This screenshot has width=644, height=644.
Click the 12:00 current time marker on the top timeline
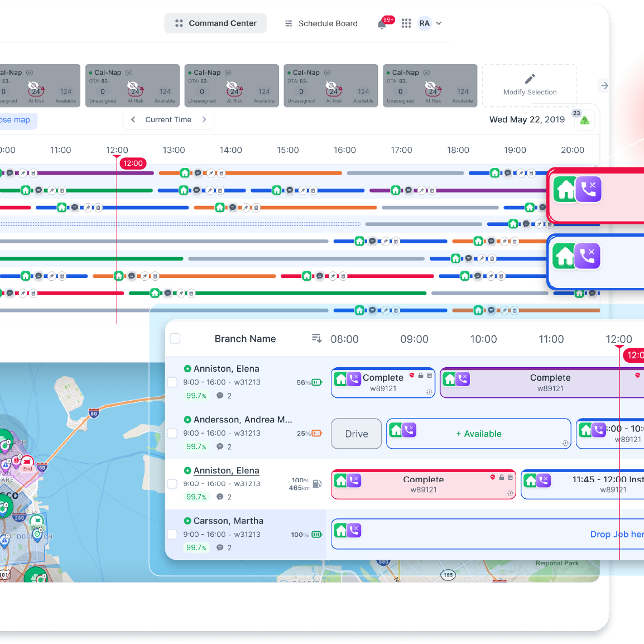[133, 163]
